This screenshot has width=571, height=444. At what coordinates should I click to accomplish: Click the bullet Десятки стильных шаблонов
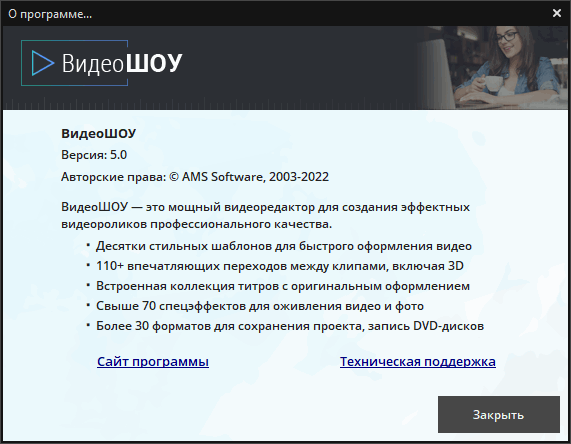tap(284, 246)
